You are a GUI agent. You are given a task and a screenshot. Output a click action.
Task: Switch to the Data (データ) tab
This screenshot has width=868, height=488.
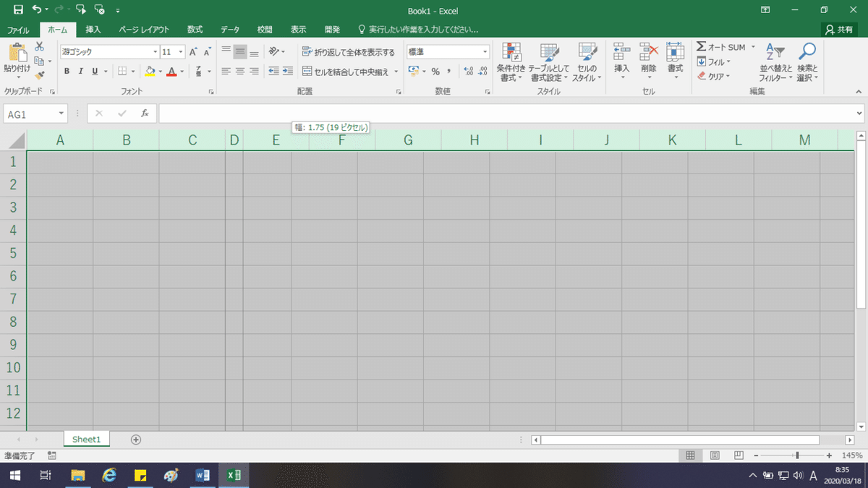[230, 30]
